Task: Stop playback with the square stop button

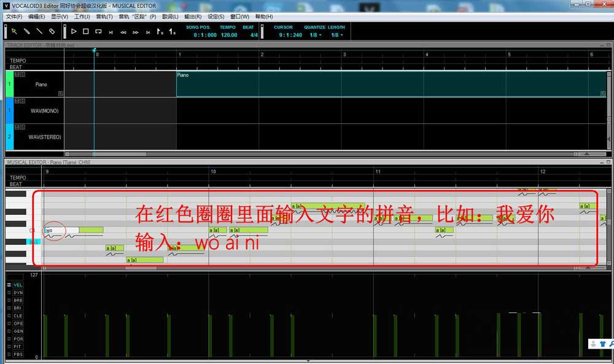Action: coord(86,31)
